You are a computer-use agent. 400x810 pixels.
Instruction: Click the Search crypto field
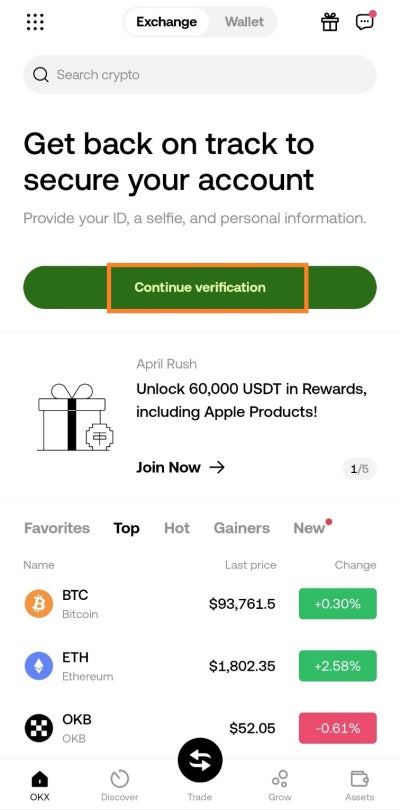tap(200, 75)
